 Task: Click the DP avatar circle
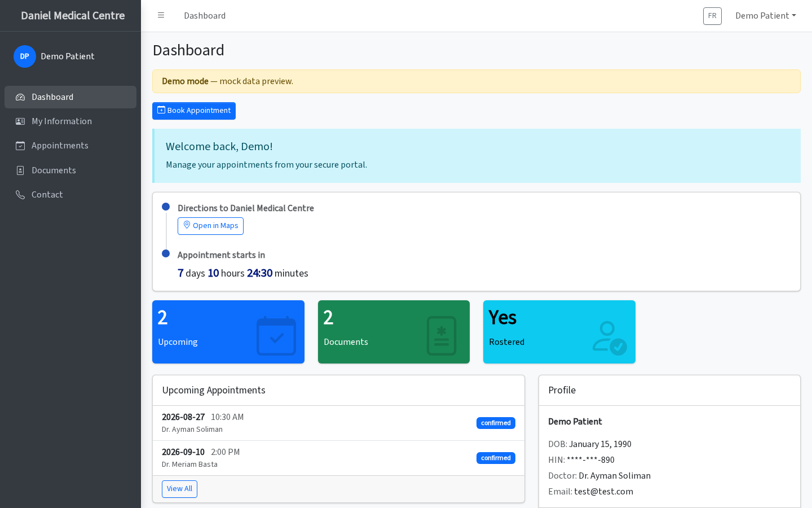coord(25,56)
